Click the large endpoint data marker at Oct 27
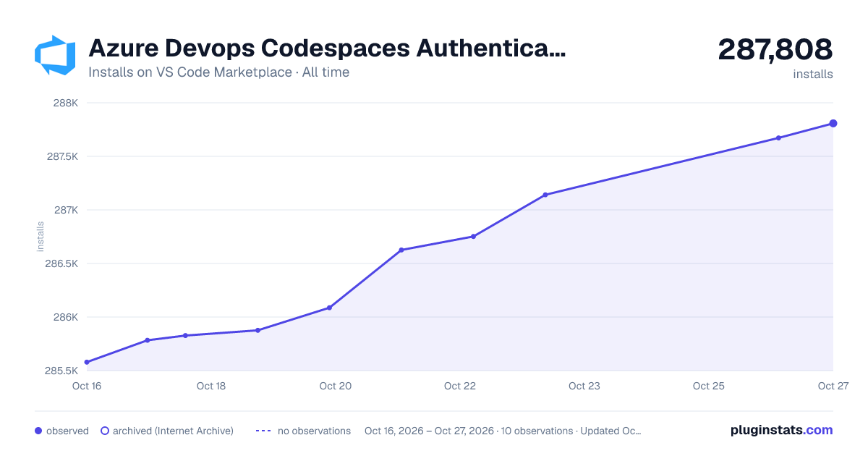 point(833,124)
